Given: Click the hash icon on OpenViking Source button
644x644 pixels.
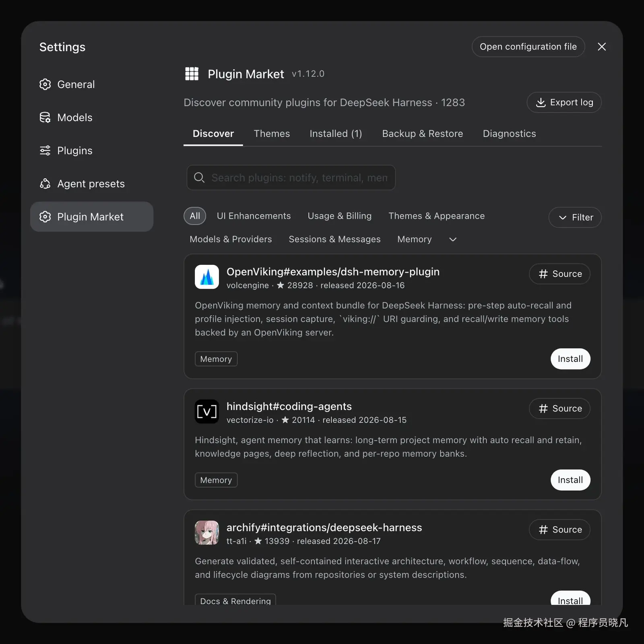Looking at the screenshot, I should (543, 274).
